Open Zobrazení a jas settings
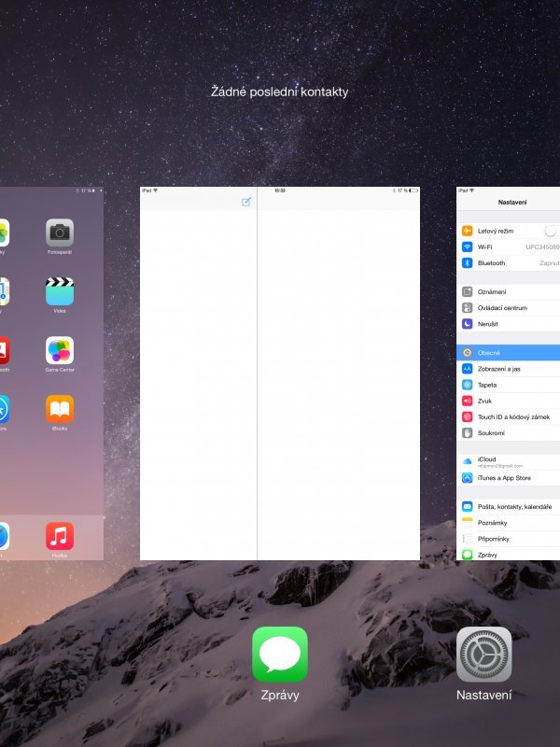This screenshot has height=747, width=560. click(508, 369)
